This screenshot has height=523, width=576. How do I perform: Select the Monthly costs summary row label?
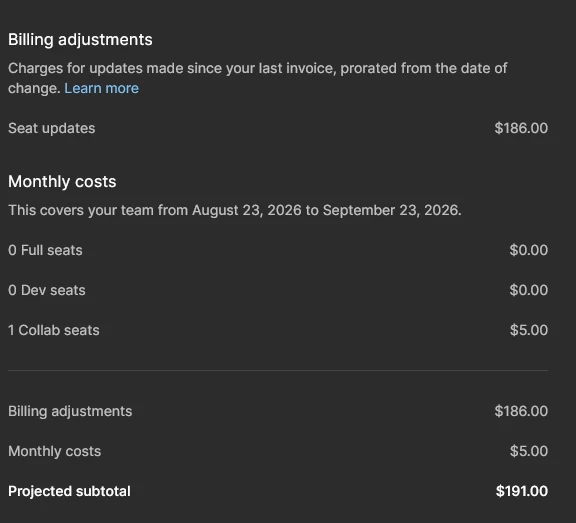point(54,451)
